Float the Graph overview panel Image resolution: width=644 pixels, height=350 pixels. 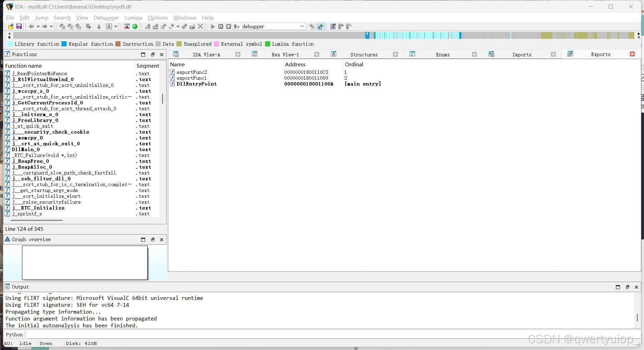153,240
